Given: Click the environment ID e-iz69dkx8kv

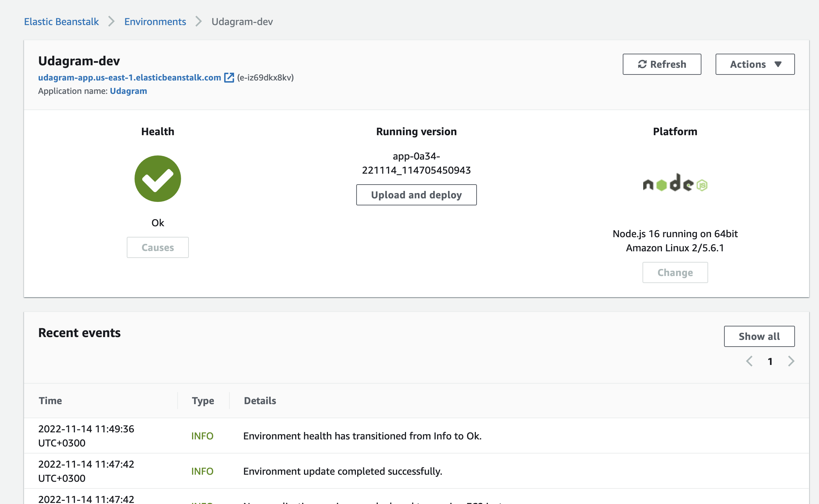Looking at the screenshot, I should click(x=265, y=77).
